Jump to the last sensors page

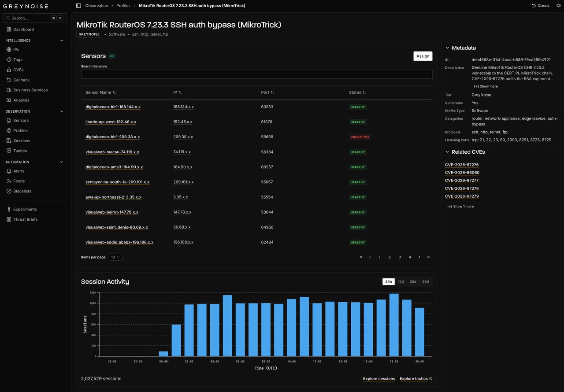pyautogui.click(x=428, y=257)
